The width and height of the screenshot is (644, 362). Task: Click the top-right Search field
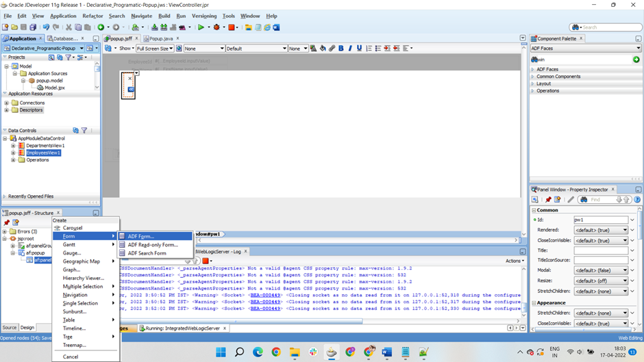point(606,27)
